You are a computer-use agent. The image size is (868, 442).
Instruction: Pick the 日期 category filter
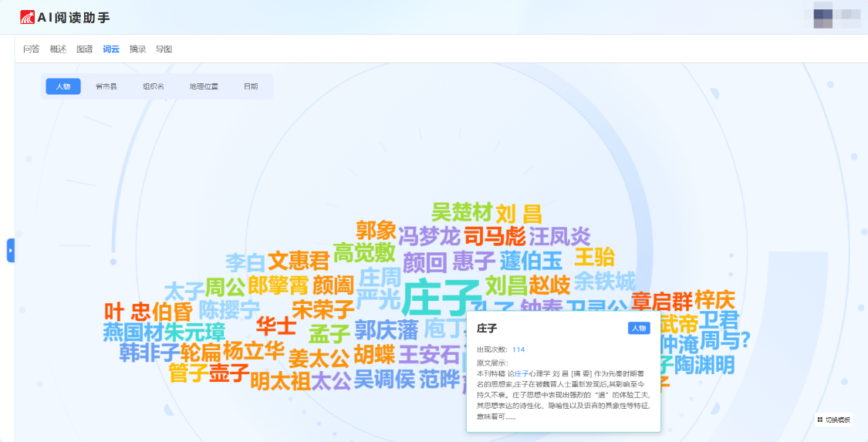(x=251, y=86)
